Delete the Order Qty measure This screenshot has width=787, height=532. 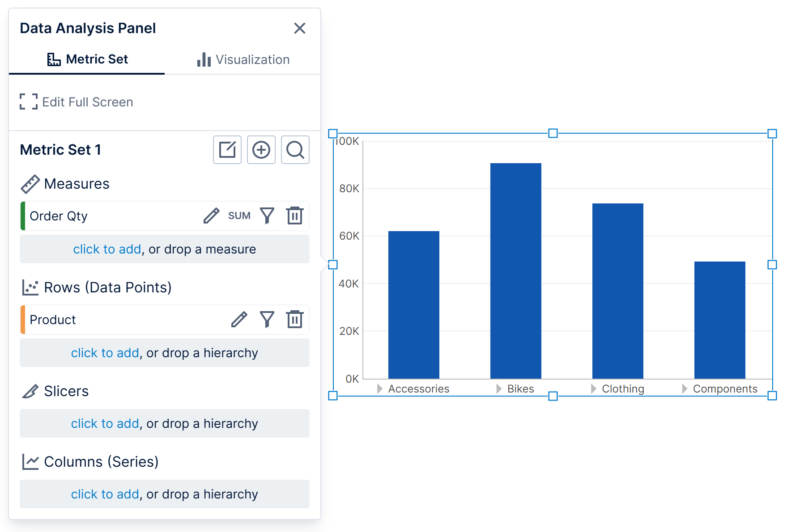coord(295,216)
